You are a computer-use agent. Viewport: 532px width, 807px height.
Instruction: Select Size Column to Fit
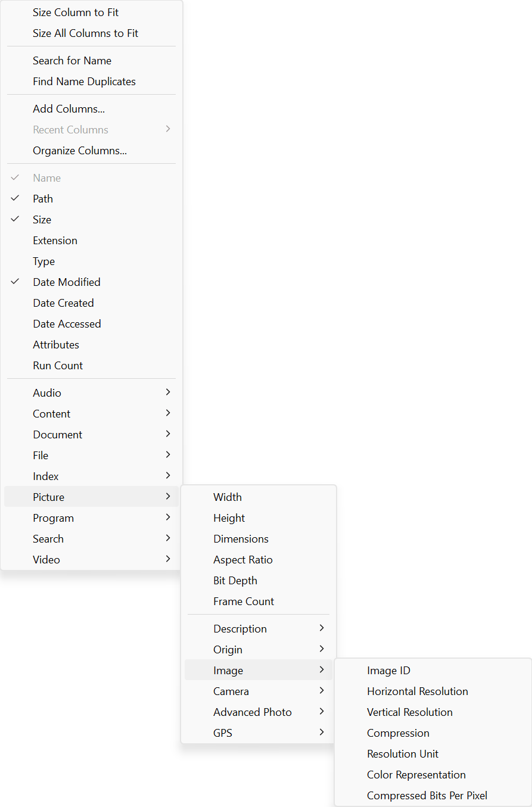tap(76, 13)
